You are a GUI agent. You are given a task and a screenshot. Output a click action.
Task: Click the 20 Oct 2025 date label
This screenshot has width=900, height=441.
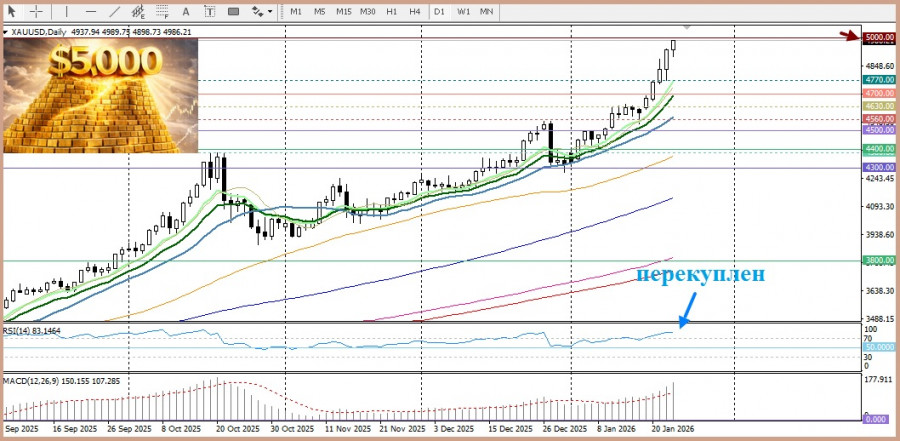(x=236, y=429)
